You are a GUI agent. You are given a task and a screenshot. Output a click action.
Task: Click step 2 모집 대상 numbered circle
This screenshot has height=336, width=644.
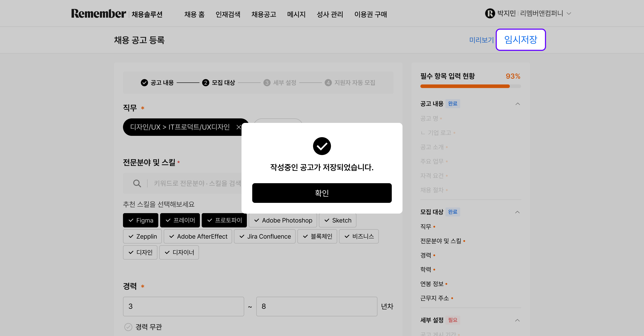(x=205, y=83)
